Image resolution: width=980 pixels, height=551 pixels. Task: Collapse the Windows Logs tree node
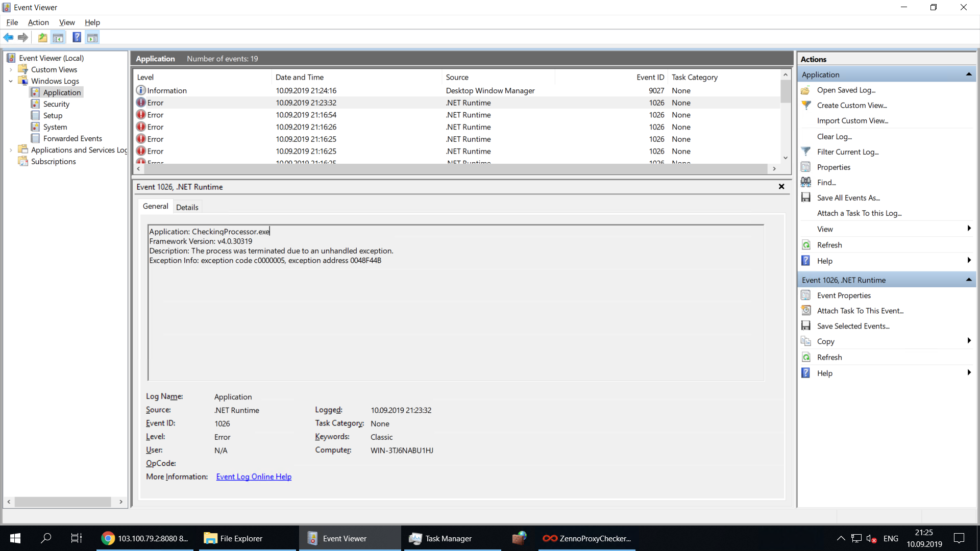pos(11,81)
